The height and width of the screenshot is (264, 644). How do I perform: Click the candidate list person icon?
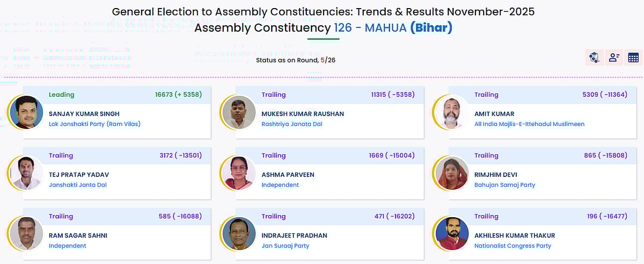(613, 58)
